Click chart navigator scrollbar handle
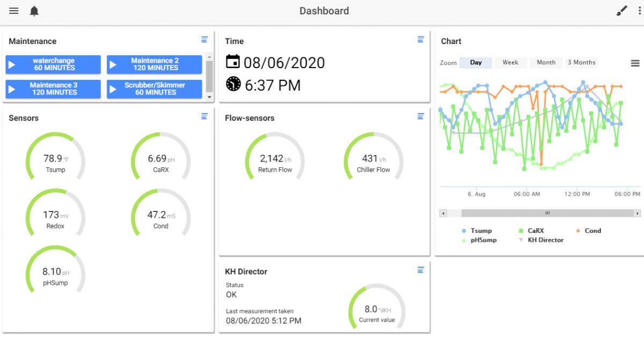This screenshot has width=644, height=346. [x=547, y=213]
